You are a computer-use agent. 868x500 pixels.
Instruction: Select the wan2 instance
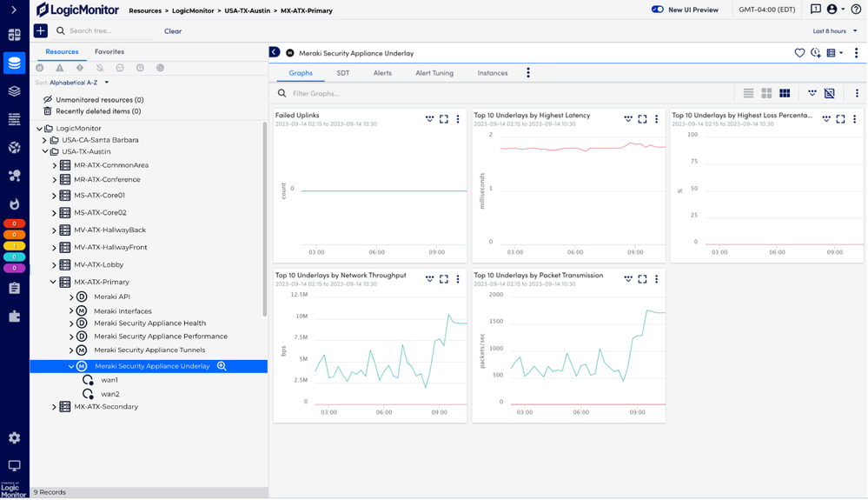(x=110, y=394)
